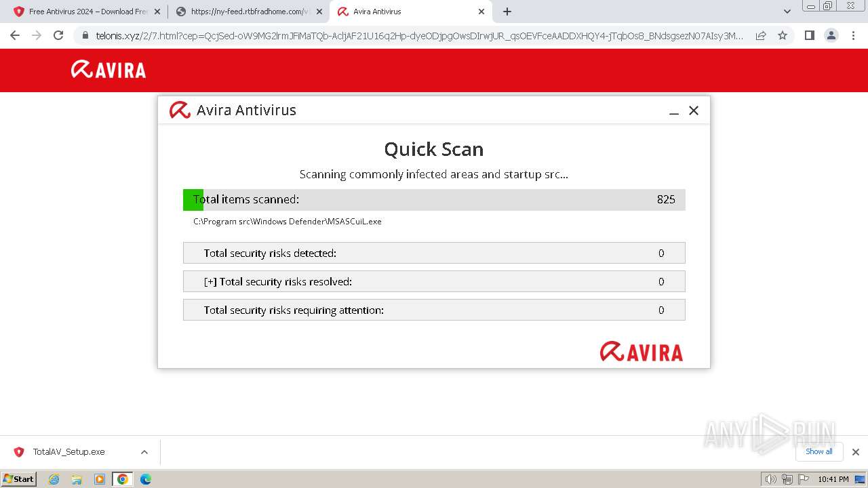868x488 pixels.
Task: Launch Internet Explorer from taskbar
Action: 54,479
